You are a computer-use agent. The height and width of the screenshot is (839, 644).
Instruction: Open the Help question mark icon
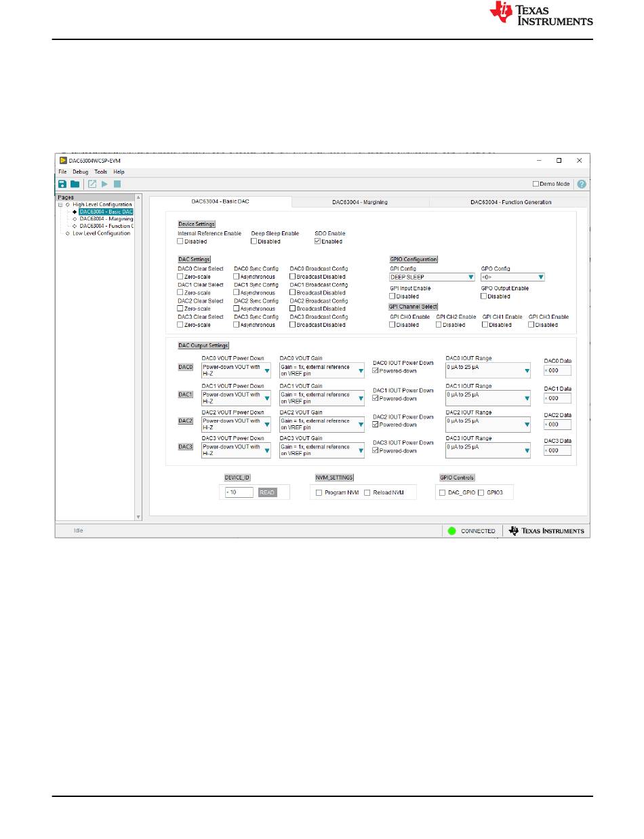tap(582, 184)
